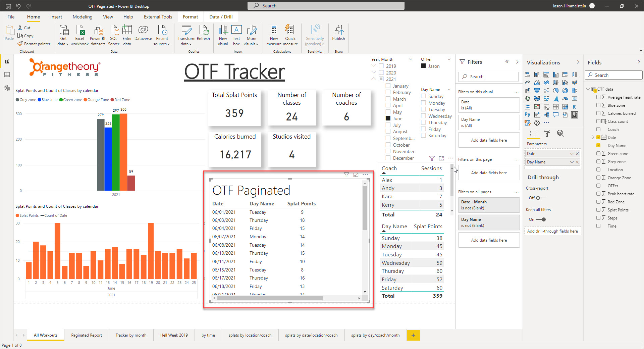Click the Python visual icon
Screen dimensions: 644x349
pyautogui.click(x=528, y=115)
